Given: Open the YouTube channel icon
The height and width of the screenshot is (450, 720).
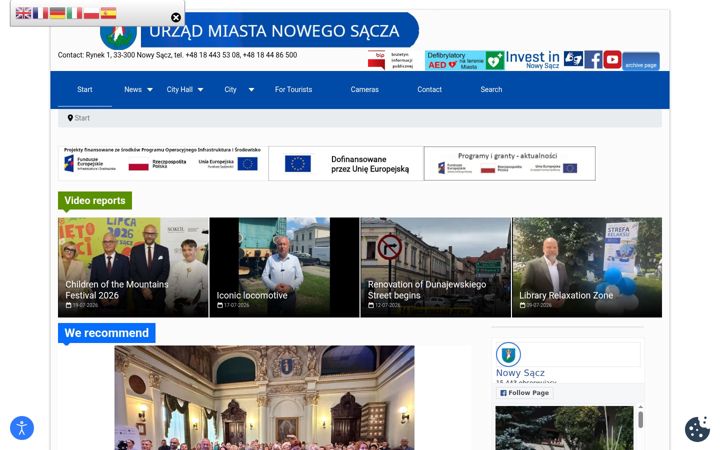Looking at the screenshot, I should coord(612,60).
